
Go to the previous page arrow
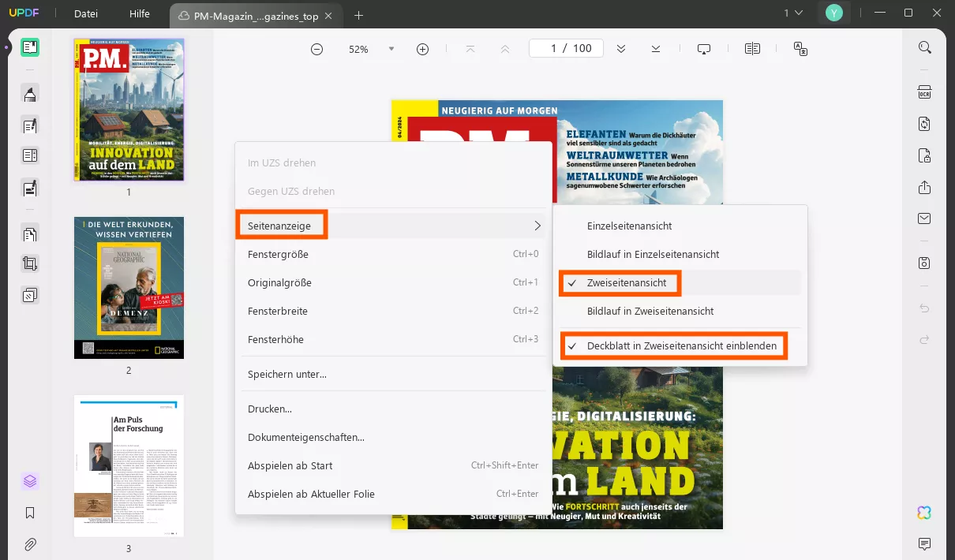(x=505, y=49)
